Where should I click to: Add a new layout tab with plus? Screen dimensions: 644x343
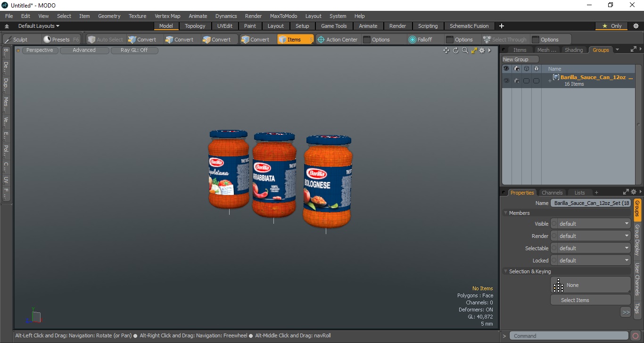[x=502, y=26]
